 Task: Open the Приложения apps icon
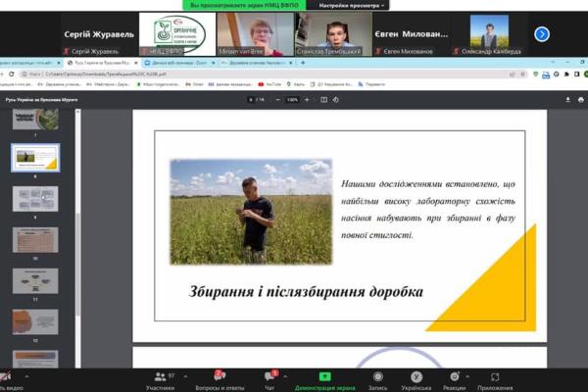pos(495,380)
